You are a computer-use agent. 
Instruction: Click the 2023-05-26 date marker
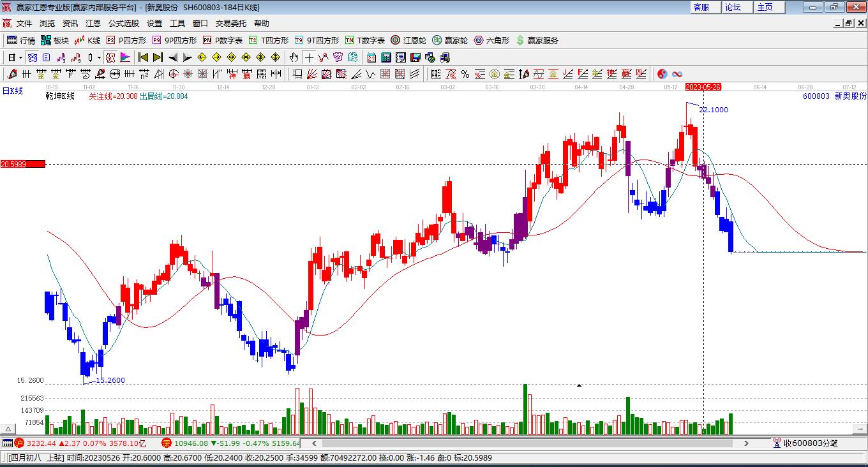703,86
